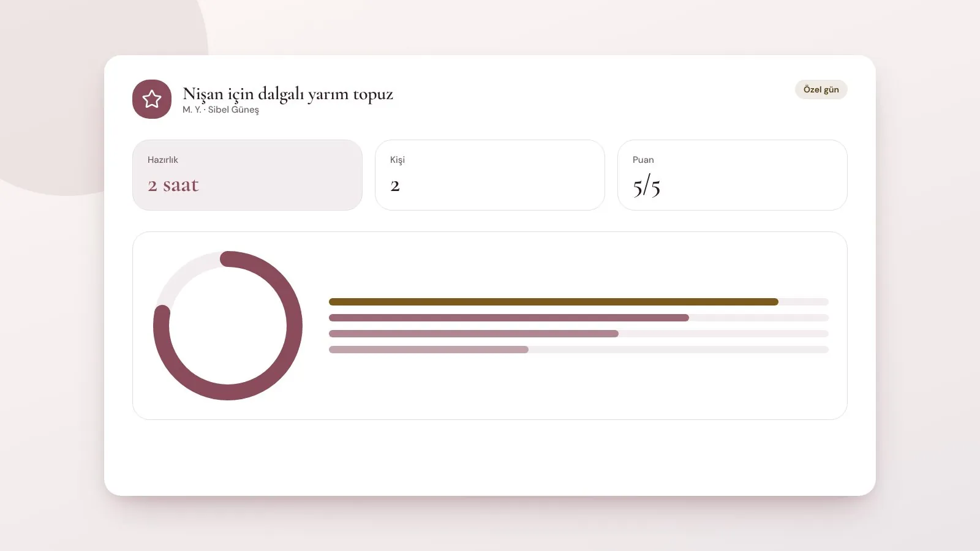Click the Puan label text
Viewport: 980px width, 551px height.
coord(643,160)
